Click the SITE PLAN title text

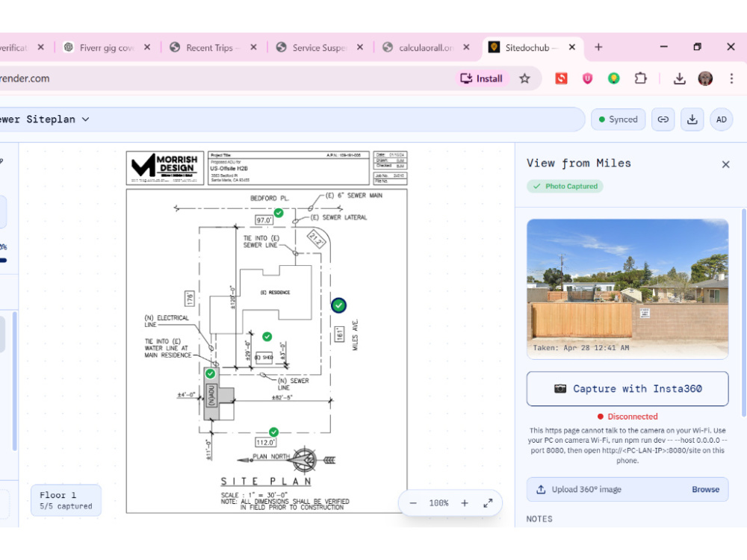click(266, 482)
